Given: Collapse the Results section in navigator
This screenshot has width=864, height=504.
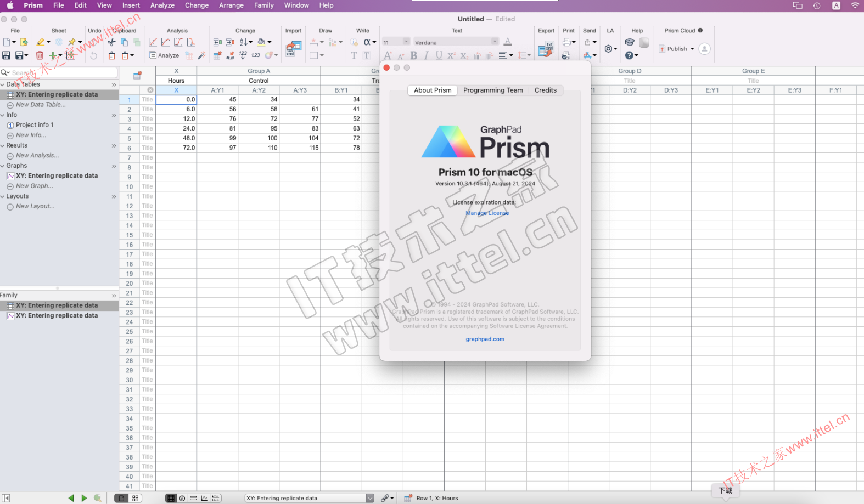Looking at the screenshot, I should point(3,145).
